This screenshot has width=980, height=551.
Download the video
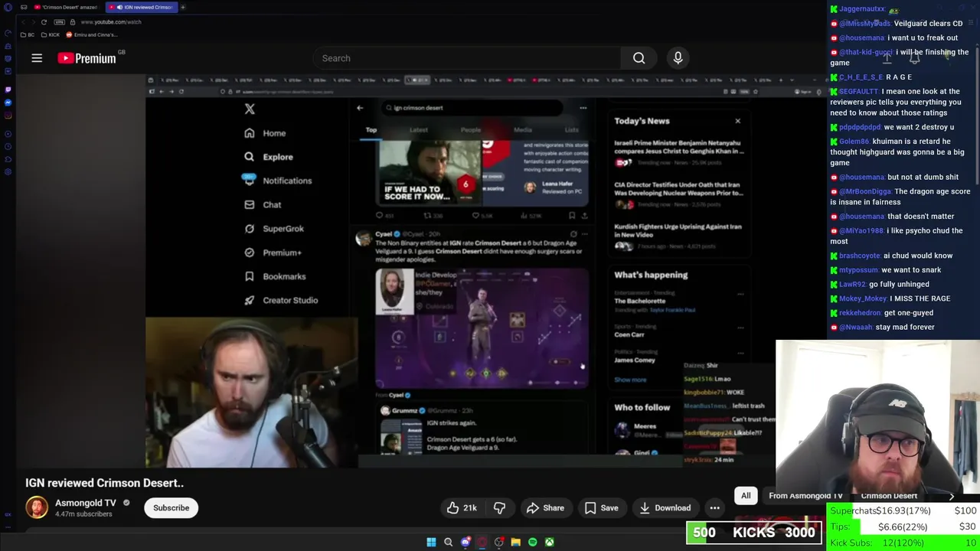[x=665, y=508]
